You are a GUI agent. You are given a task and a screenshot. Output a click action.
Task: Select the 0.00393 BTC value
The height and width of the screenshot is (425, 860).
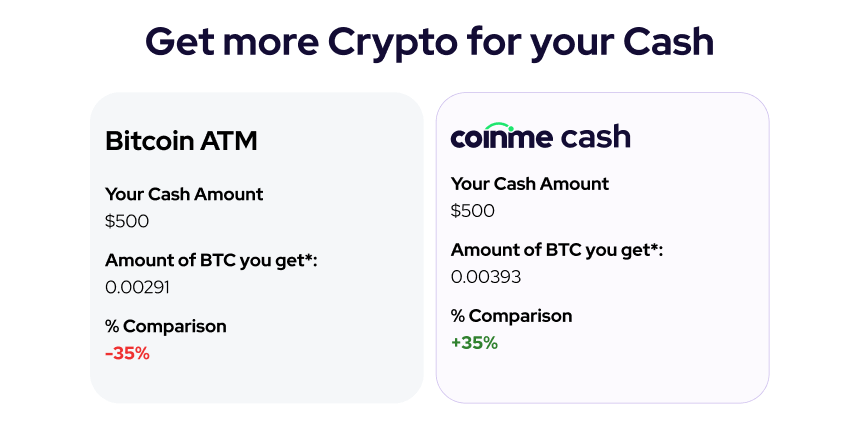[486, 277]
